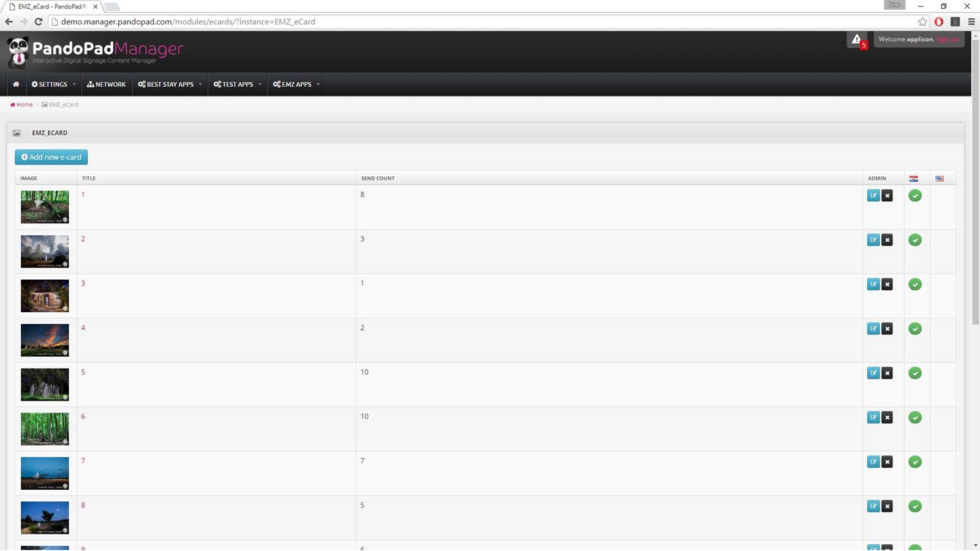Open green forest thumbnail of e-card 6
Viewport: 980px width, 551px height.
click(45, 429)
